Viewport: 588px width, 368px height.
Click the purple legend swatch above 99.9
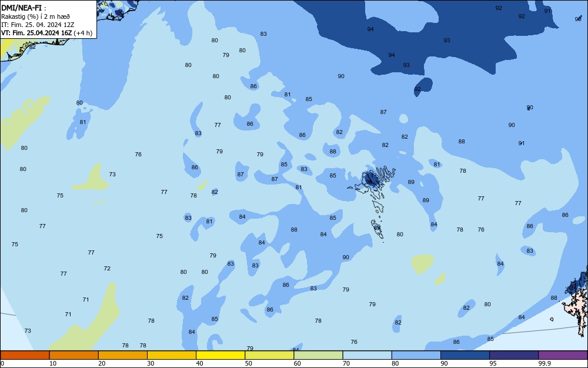coord(563,355)
